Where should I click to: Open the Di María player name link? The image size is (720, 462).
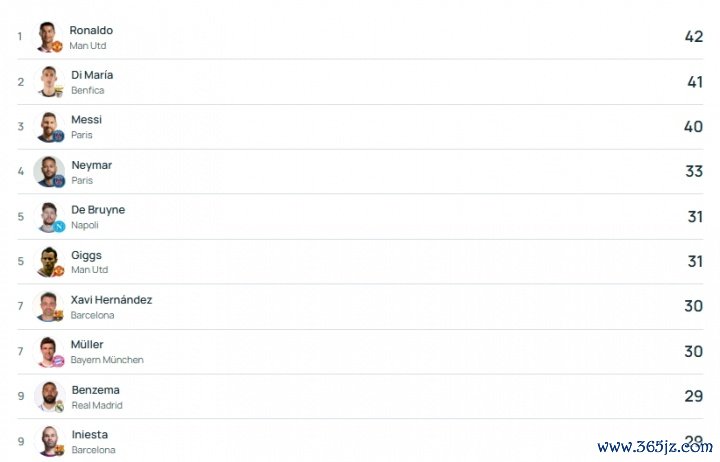tap(92, 75)
